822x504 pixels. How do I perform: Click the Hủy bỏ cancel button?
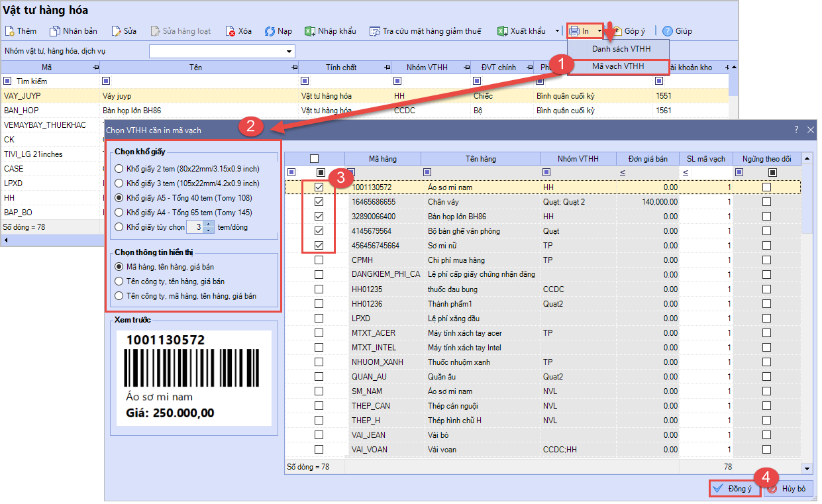(x=787, y=489)
